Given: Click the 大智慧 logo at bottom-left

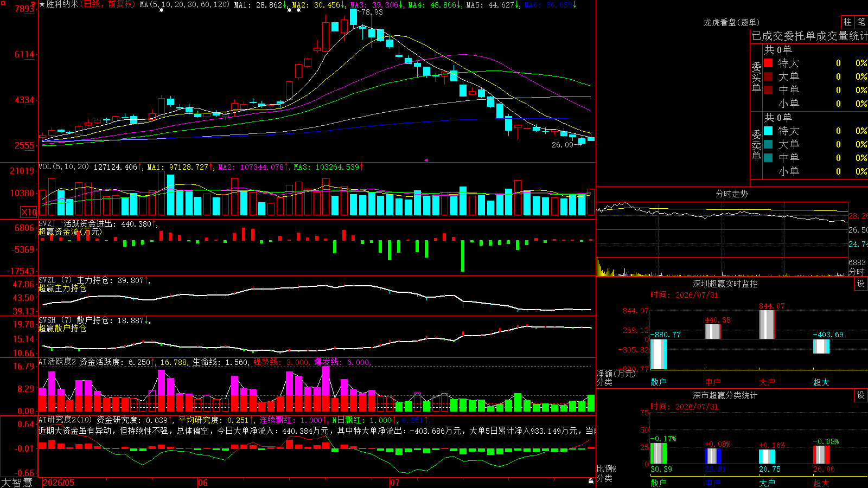Looking at the screenshot, I should [x=17, y=483].
